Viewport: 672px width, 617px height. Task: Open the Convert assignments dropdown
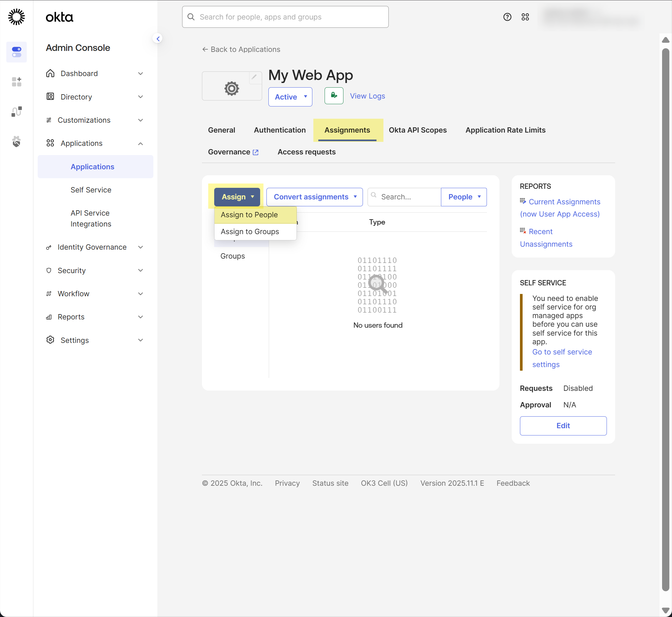pyautogui.click(x=314, y=197)
